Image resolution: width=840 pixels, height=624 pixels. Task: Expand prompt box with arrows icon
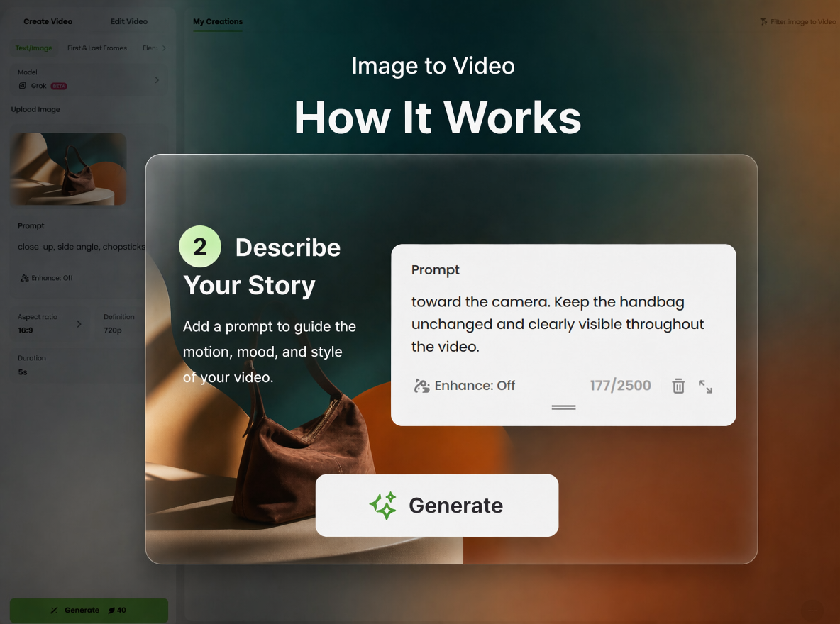(x=705, y=386)
